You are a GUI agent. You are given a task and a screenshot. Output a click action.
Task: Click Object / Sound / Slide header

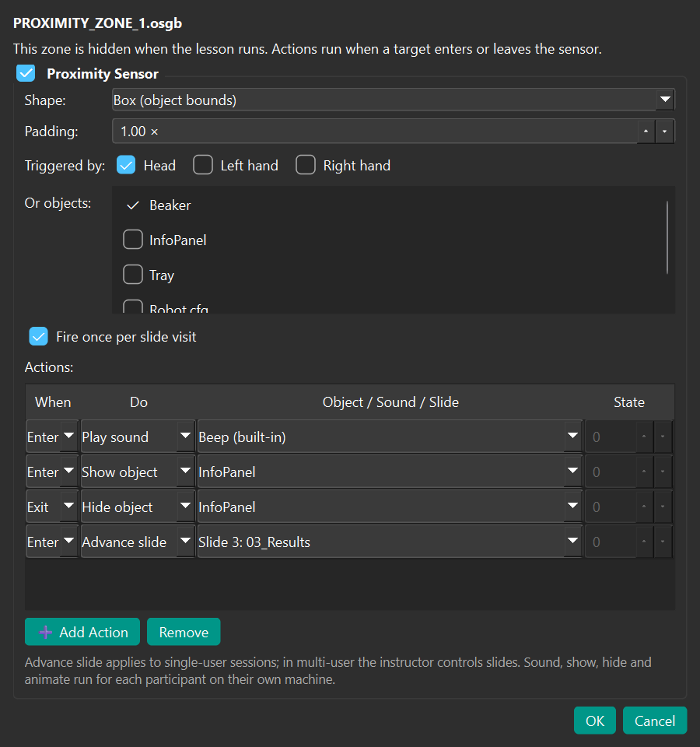click(390, 402)
